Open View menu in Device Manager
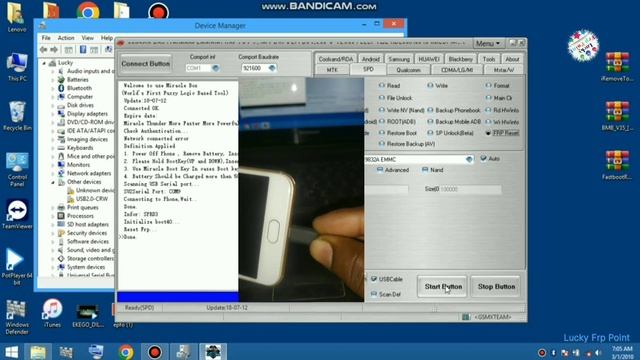This screenshot has width=640, height=360. (x=87, y=38)
